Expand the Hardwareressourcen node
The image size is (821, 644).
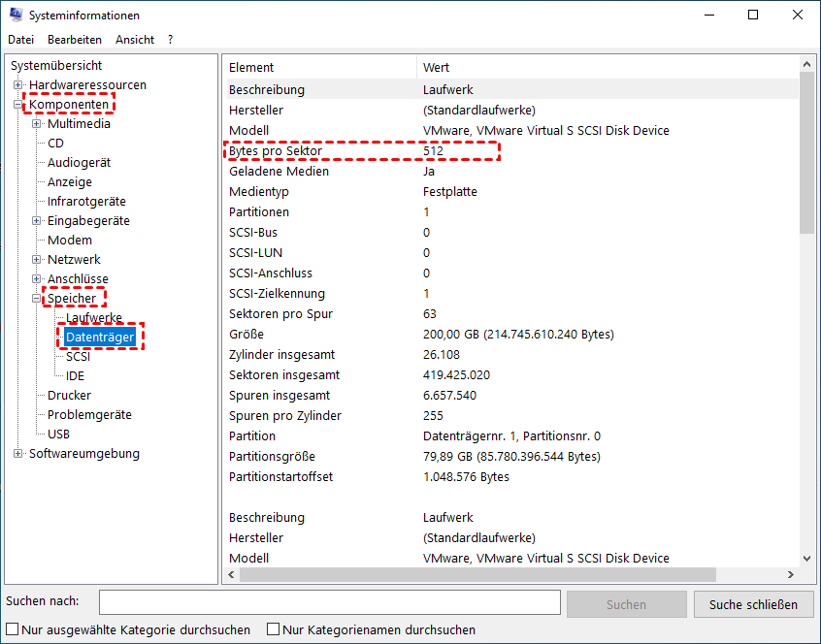17,84
